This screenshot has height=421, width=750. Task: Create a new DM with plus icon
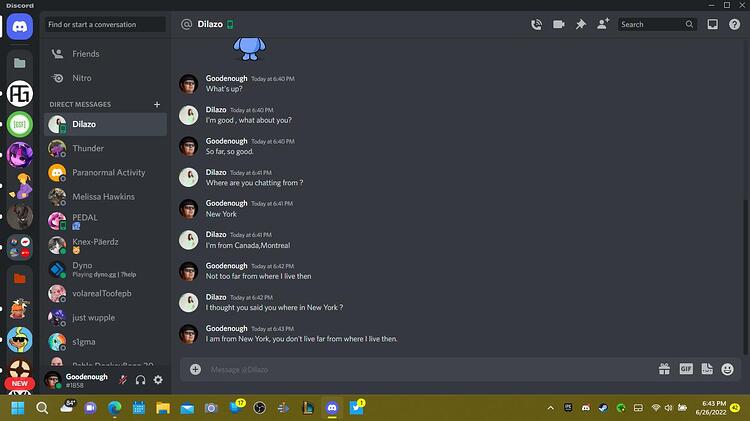157,104
